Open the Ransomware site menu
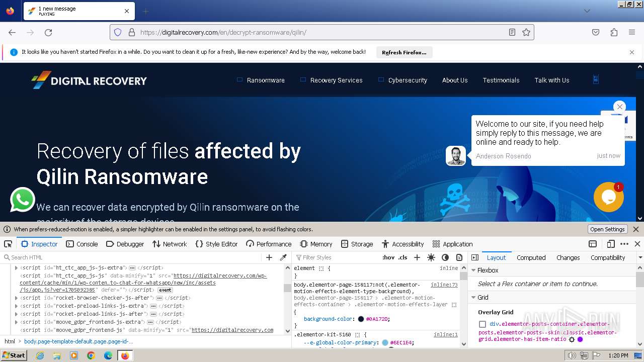 point(266,80)
